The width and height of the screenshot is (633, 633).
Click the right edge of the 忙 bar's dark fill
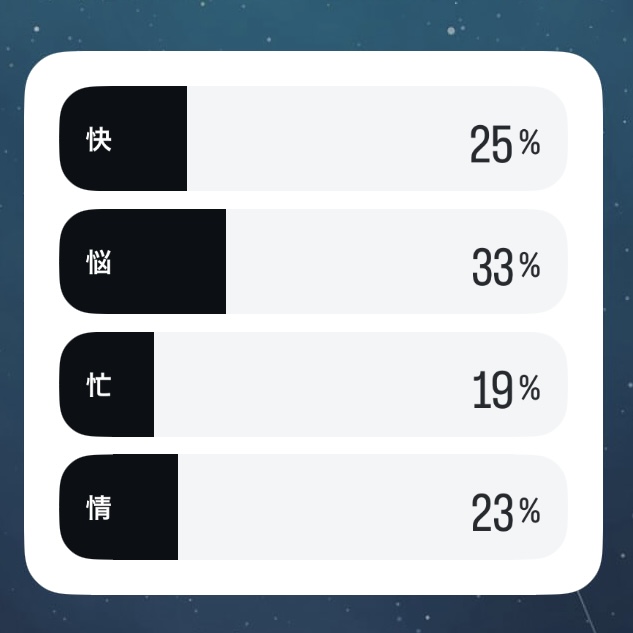pyautogui.click(x=151, y=385)
